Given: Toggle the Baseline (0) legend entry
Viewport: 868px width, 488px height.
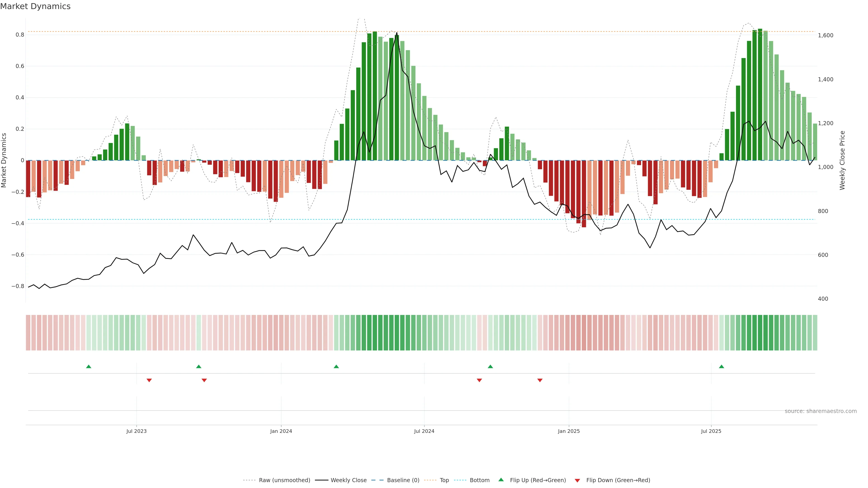Looking at the screenshot, I should point(403,480).
